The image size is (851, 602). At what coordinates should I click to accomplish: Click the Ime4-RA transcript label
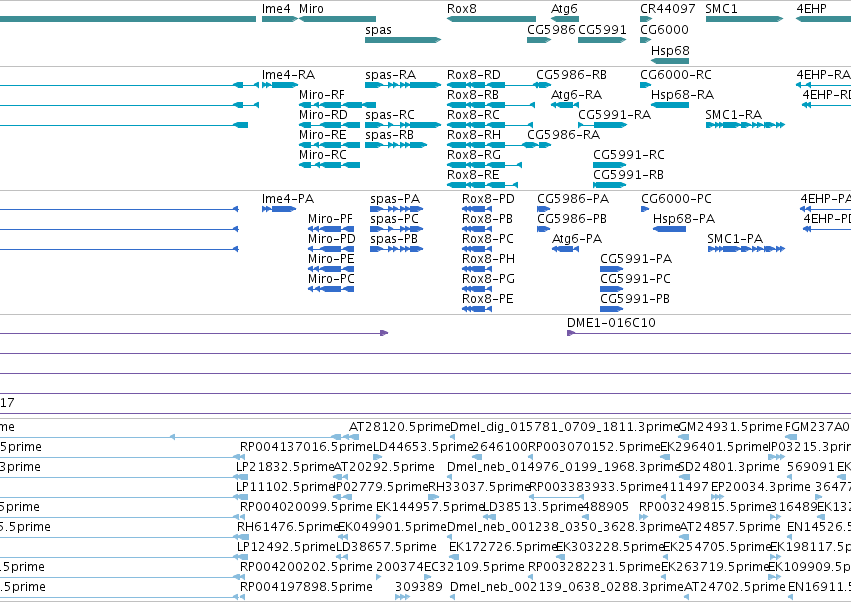pos(288,75)
